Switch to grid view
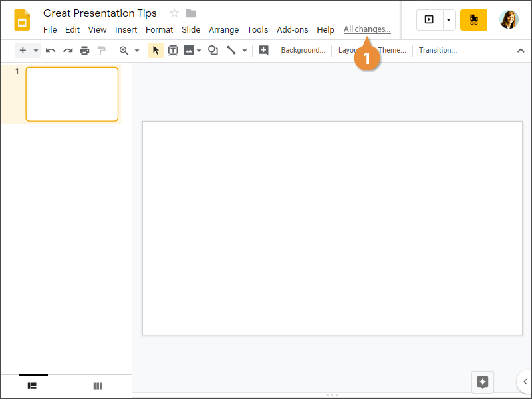The image size is (532, 399). (98, 386)
